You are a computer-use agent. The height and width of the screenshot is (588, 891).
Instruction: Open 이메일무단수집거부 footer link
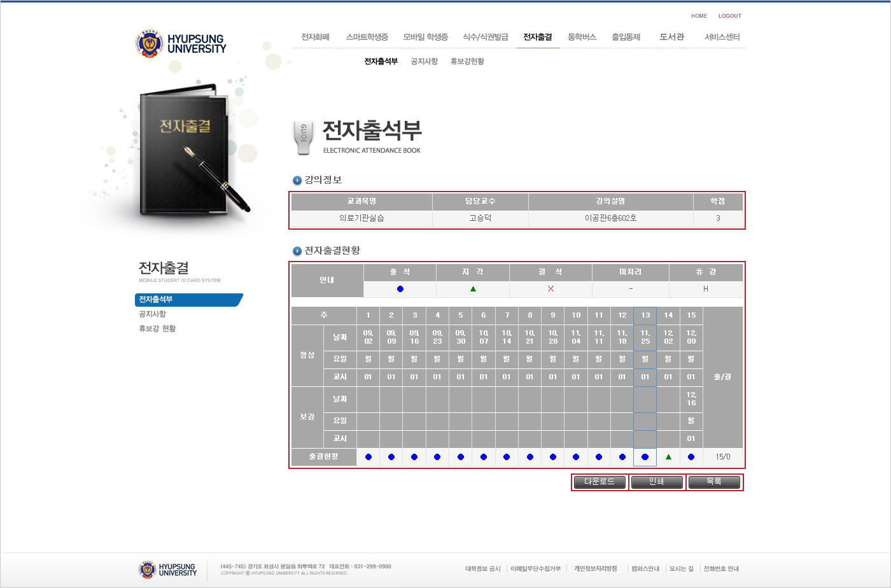click(x=536, y=569)
